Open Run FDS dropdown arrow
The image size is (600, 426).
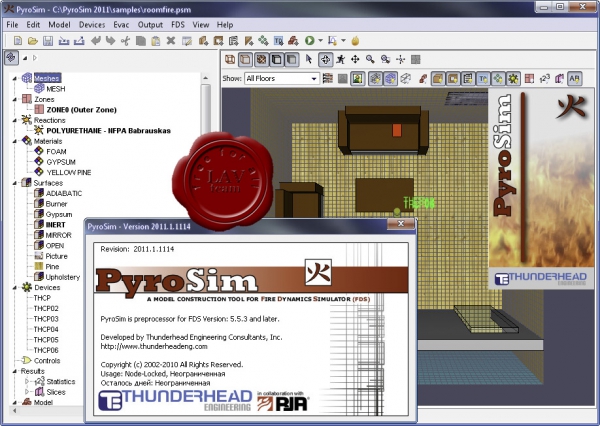tap(320, 40)
